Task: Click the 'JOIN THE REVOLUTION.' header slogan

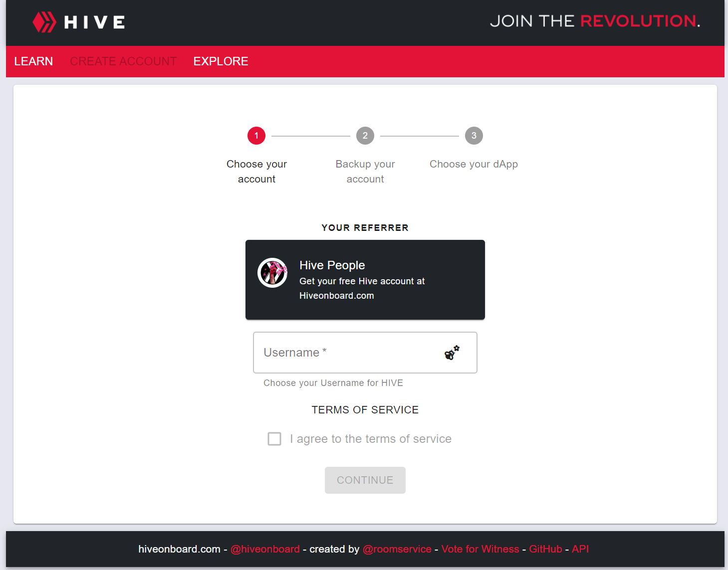Action: tap(595, 21)
